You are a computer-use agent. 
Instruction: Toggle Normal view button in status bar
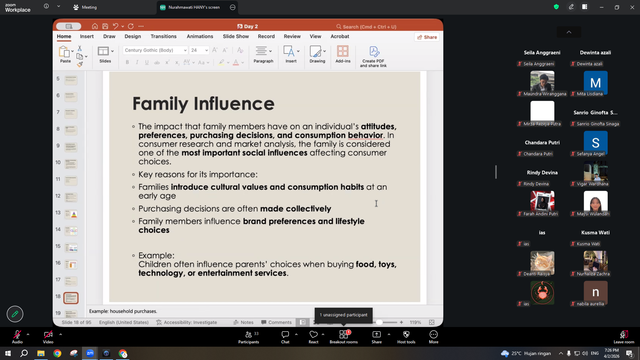[x=302, y=322]
